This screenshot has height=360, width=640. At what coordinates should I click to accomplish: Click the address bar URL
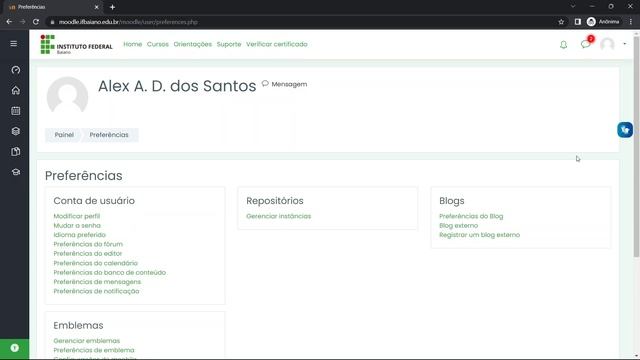[x=128, y=22]
